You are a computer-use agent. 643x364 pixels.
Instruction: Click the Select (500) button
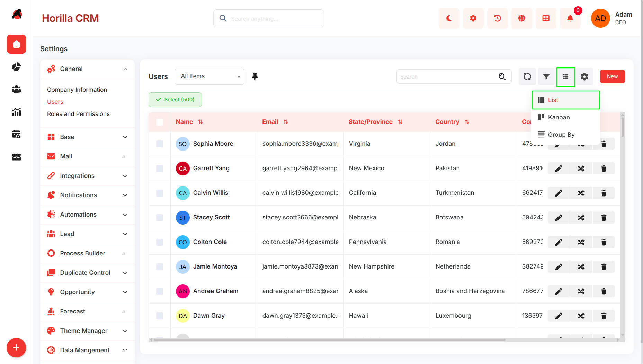[x=175, y=100]
